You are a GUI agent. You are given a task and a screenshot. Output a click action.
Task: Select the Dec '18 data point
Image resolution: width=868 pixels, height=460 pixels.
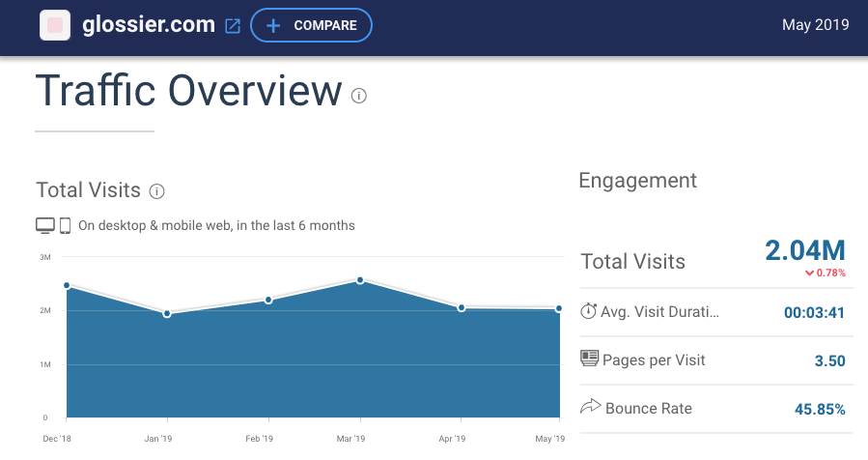point(67,285)
